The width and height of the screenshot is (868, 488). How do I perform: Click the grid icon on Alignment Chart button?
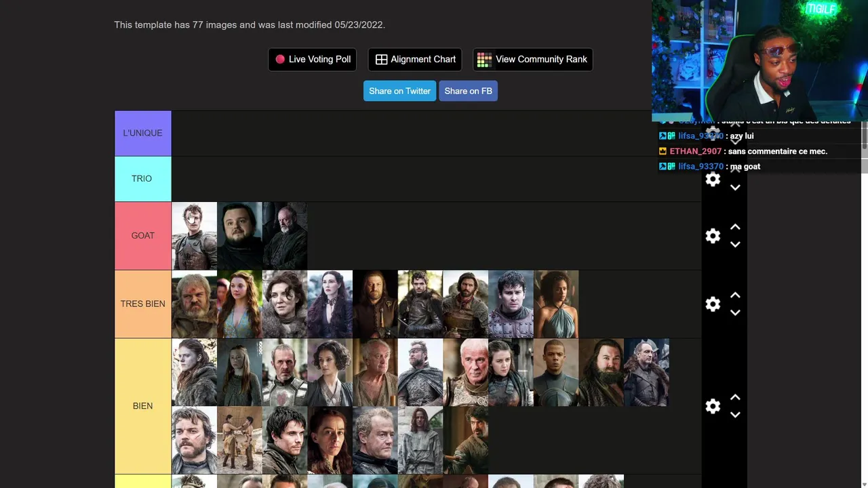pos(381,60)
